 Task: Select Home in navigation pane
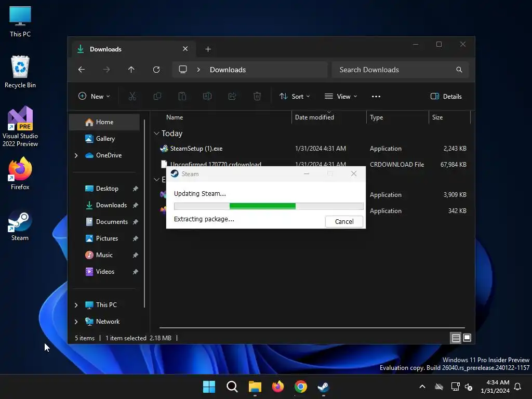click(104, 122)
